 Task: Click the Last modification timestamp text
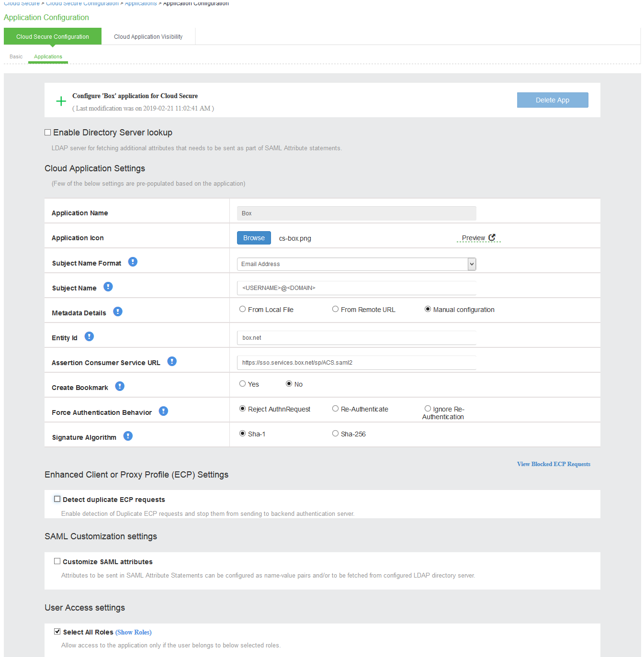point(143,109)
